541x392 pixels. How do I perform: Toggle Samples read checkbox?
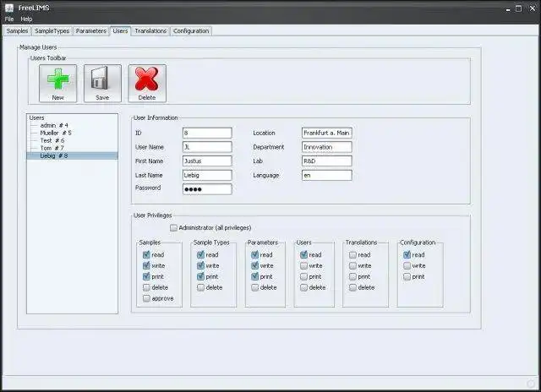(x=146, y=255)
